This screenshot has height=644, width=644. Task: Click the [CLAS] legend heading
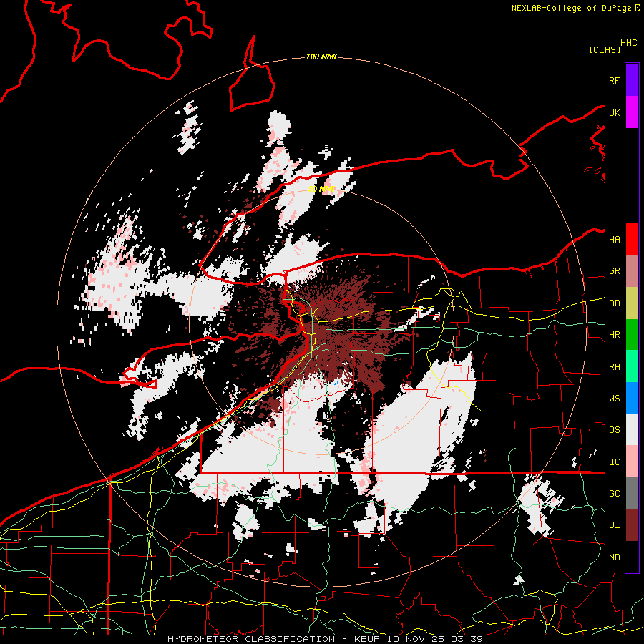605,49
